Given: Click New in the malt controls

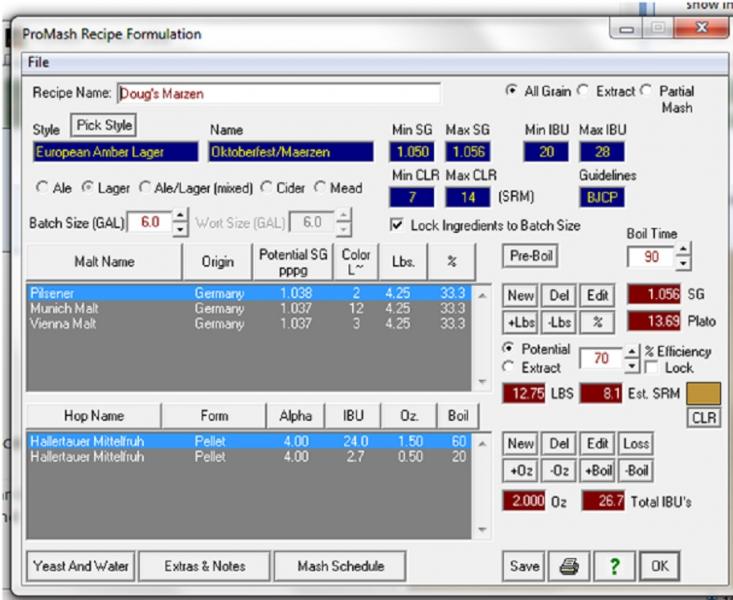Looking at the screenshot, I should point(520,296).
